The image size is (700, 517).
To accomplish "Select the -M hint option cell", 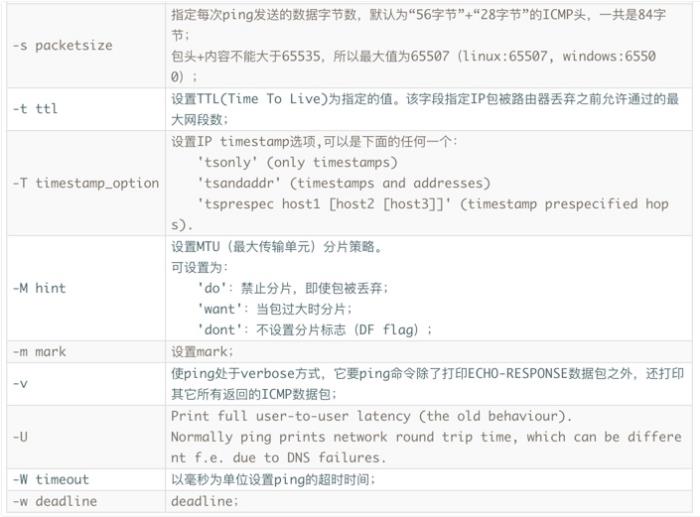I will (86, 288).
